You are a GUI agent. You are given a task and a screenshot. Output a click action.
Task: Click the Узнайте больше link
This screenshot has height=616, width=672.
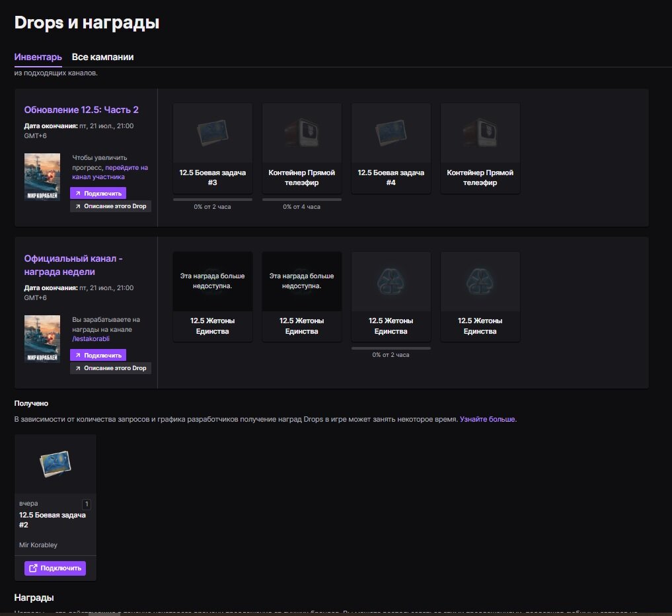click(488, 420)
